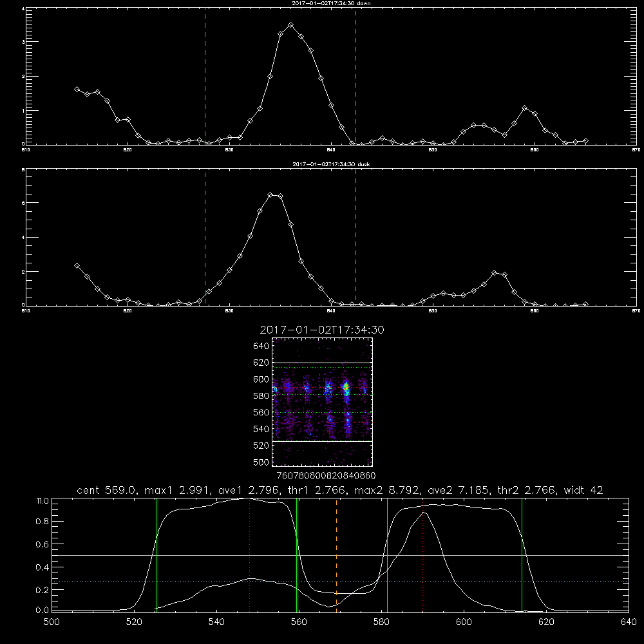Click the bottom plot x-axis label 560
644x644 pixels.
point(299,622)
